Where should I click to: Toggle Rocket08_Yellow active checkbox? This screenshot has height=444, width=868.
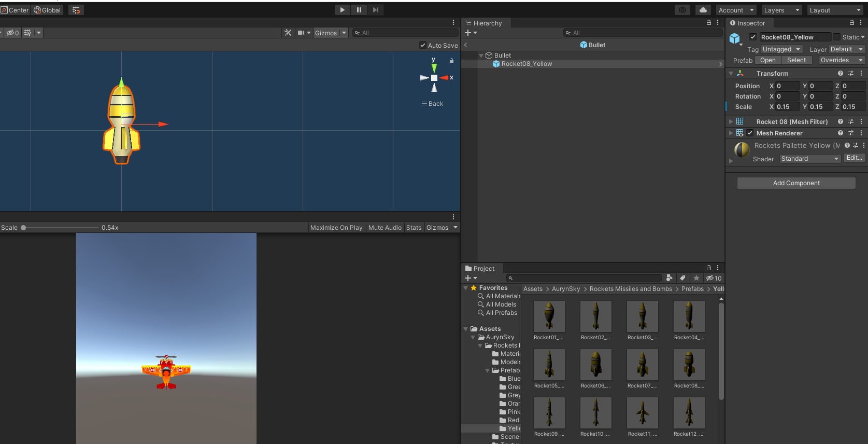[x=753, y=37]
